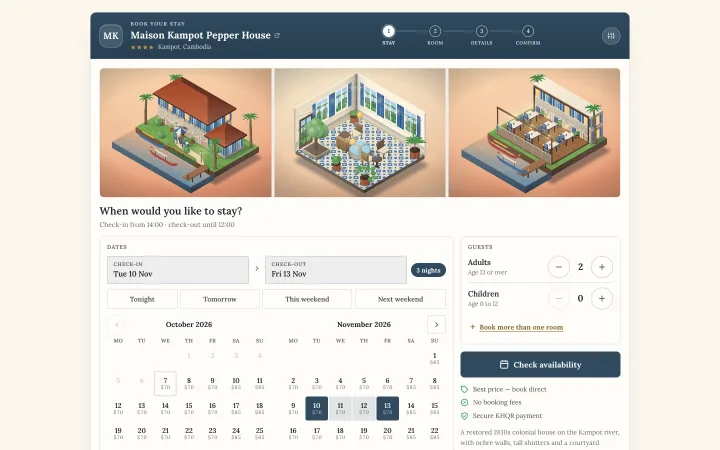Viewport: 720px width, 450px height.
Task: Select November 14 in calendar
Action: coord(411,408)
